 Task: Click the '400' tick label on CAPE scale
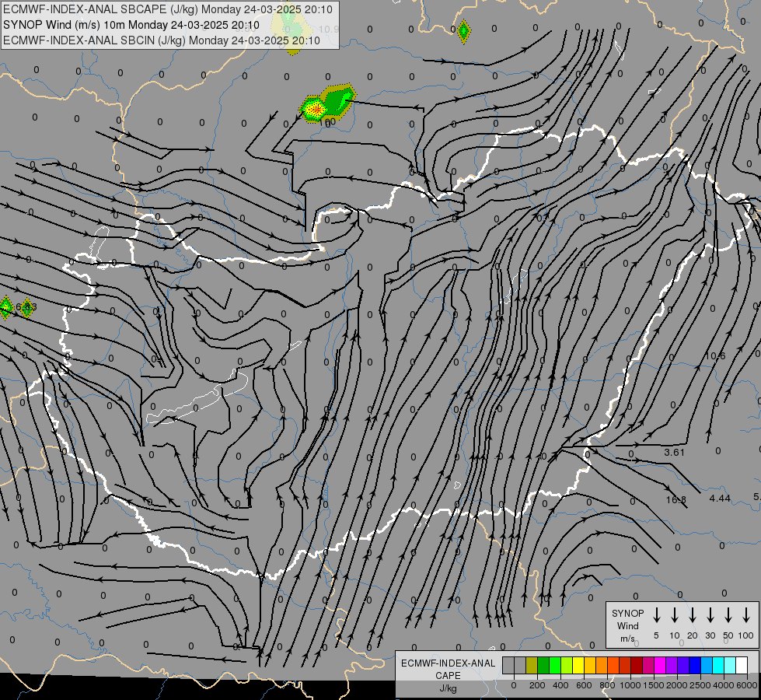coord(560,685)
